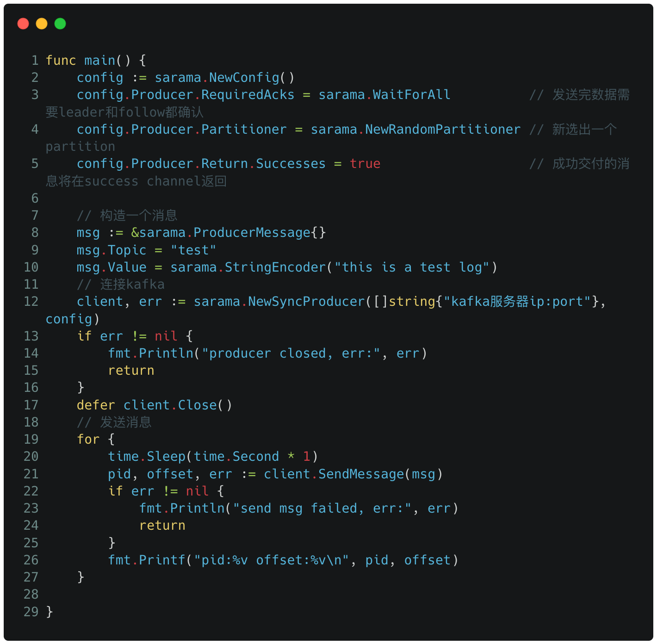
Task: Click 'fmt.Printf' on line 26
Action: (147, 560)
